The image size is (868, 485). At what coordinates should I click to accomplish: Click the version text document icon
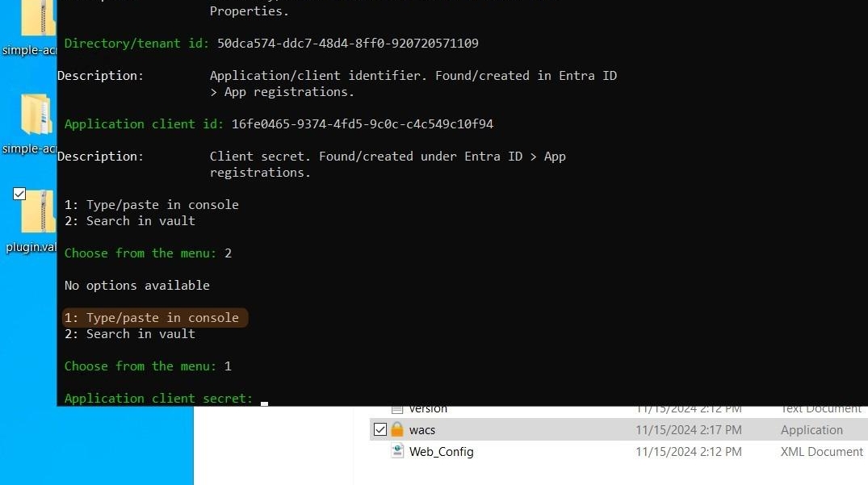coord(397,410)
